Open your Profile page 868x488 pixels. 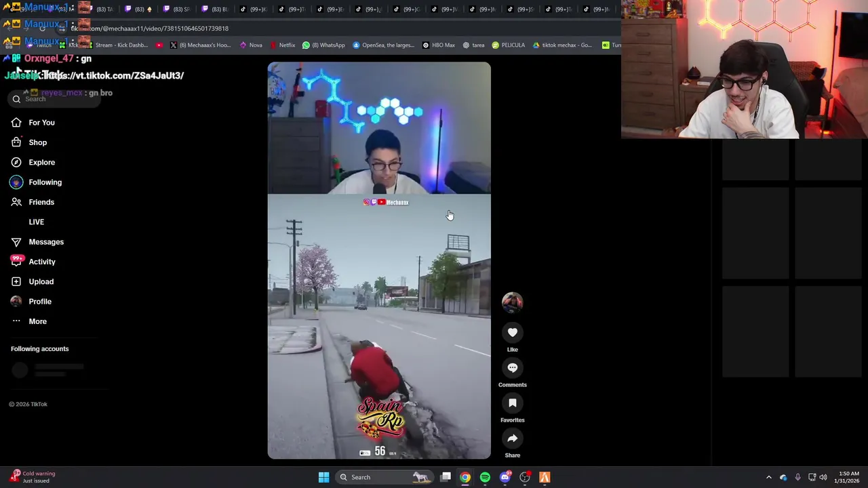(31, 302)
